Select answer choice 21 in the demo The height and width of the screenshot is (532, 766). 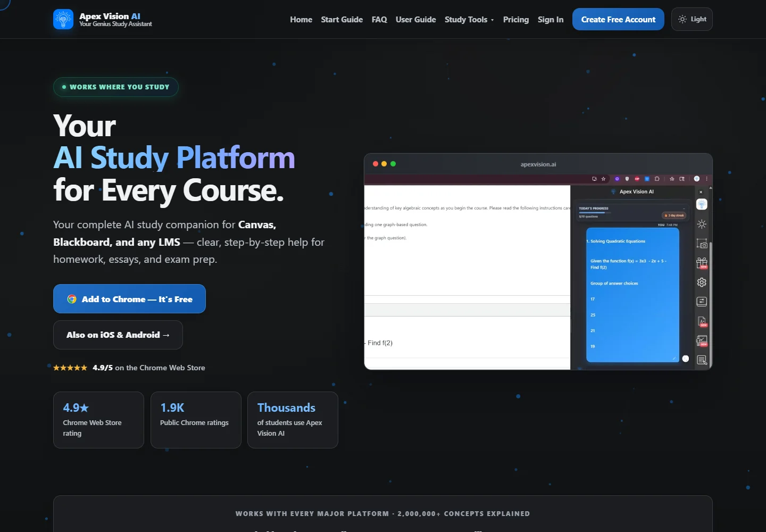593,330
